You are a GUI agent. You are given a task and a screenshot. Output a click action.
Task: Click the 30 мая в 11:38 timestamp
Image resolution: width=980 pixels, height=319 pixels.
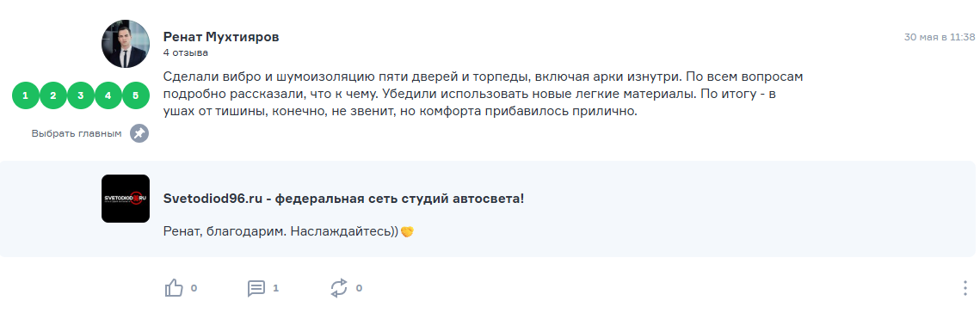940,37
